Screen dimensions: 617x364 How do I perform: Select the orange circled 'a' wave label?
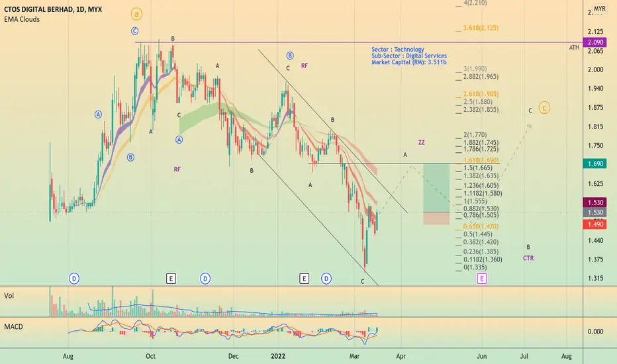(136, 15)
